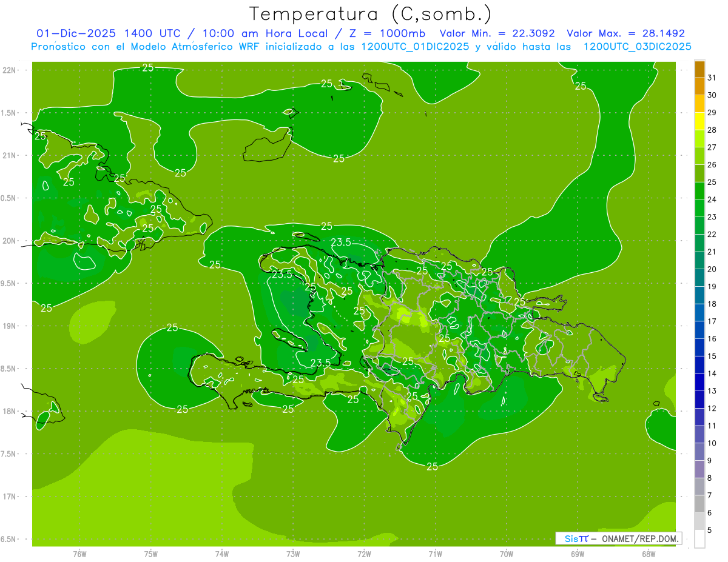Click the color scale label "20"

coord(712,269)
